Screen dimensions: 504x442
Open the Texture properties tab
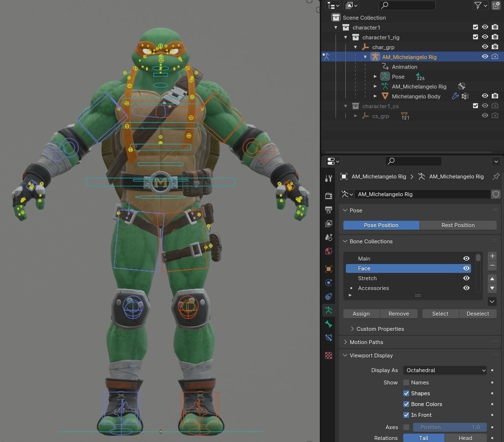[329, 355]
